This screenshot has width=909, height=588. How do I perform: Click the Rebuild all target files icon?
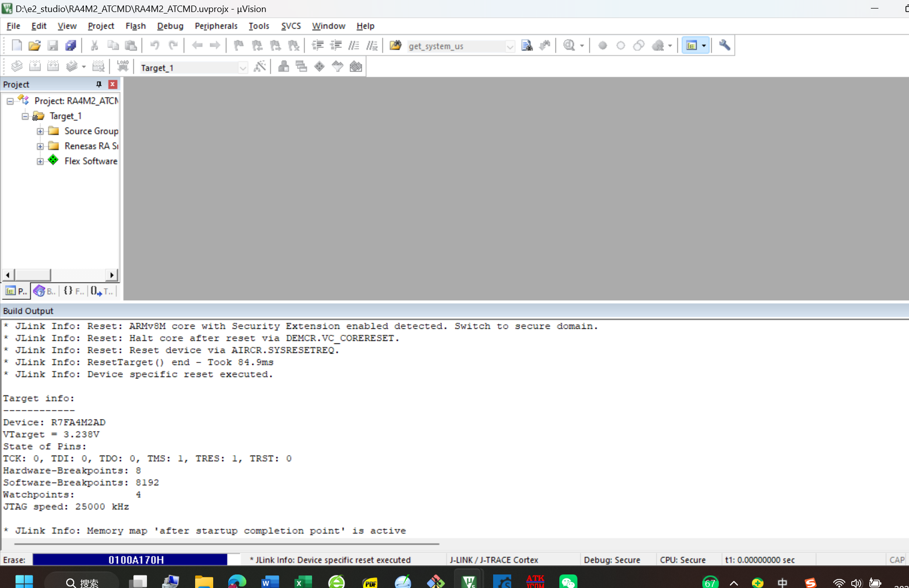(53, 67)
